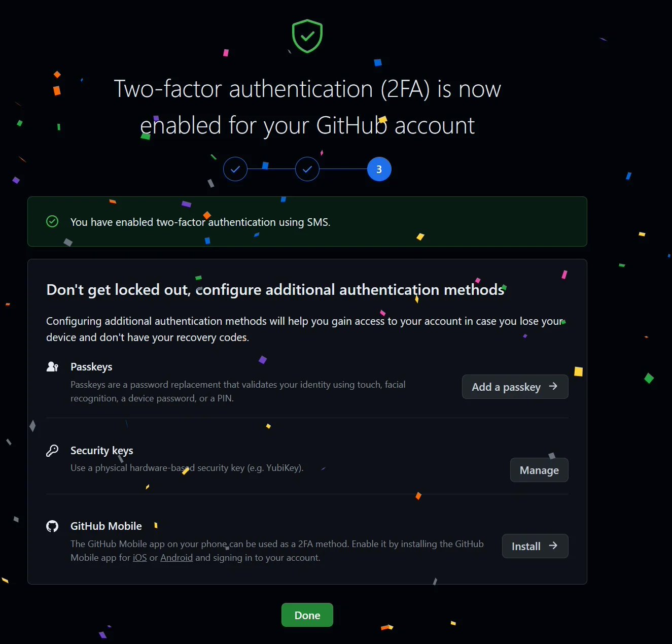Click the arrow icon inside the Add a passkey button
The height and width of the screenshot is (644, 672).
[x=552, y=387]
